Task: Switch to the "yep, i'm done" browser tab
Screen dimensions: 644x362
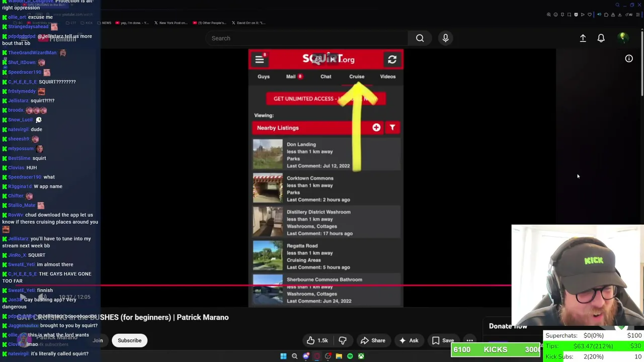Action: coord(132,23)
